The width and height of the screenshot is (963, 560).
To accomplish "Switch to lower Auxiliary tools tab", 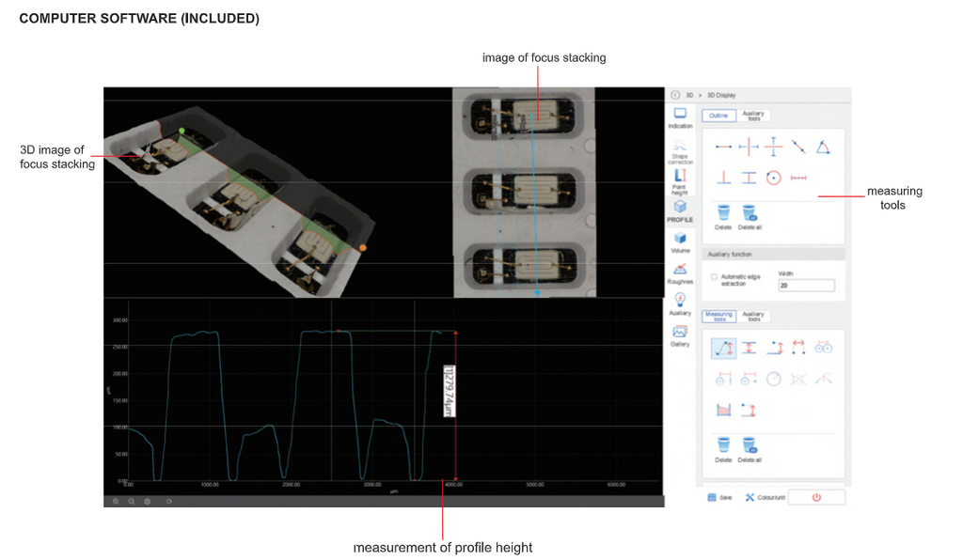I will [x=753, y=317].
